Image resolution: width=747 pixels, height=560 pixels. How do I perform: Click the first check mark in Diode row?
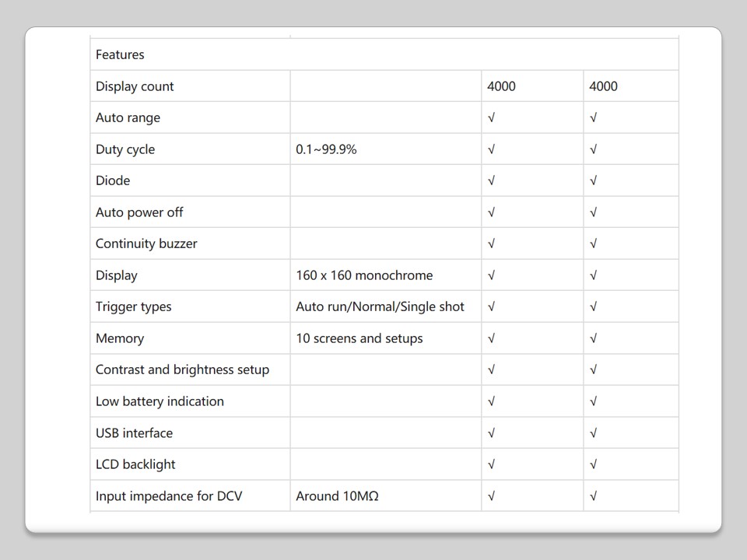[x=491, y=180]
